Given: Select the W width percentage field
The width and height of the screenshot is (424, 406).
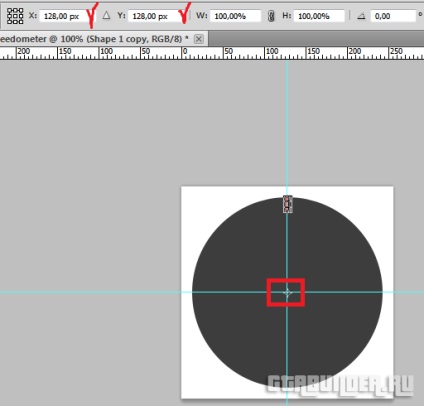Looking at the screenshot, I should (x=235, y=16).
